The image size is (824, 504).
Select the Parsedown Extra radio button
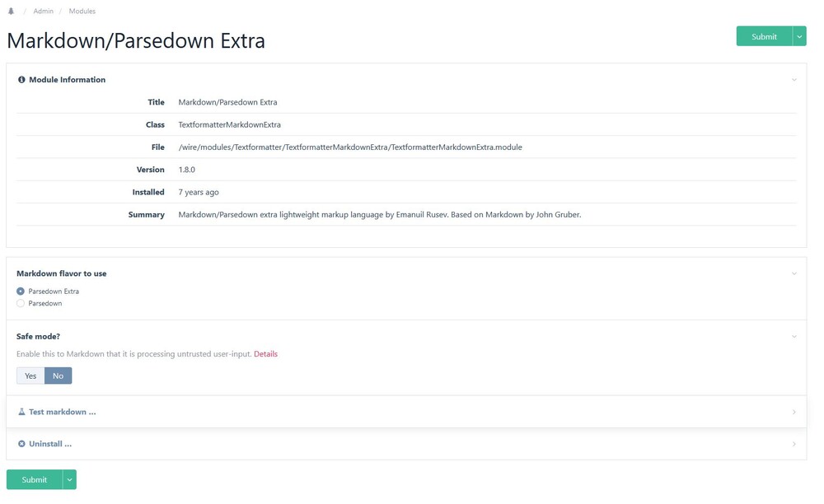point(21,292)
